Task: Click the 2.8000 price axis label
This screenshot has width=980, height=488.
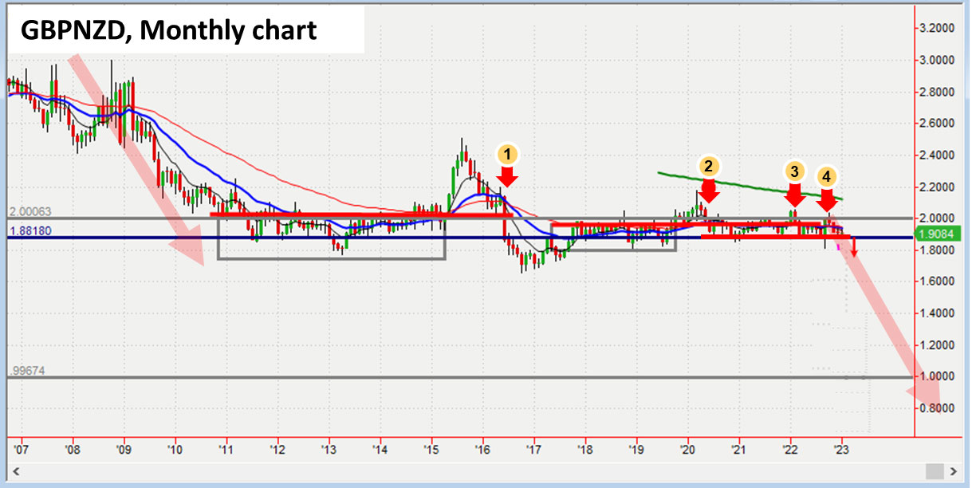Action: tap(936, 92)
